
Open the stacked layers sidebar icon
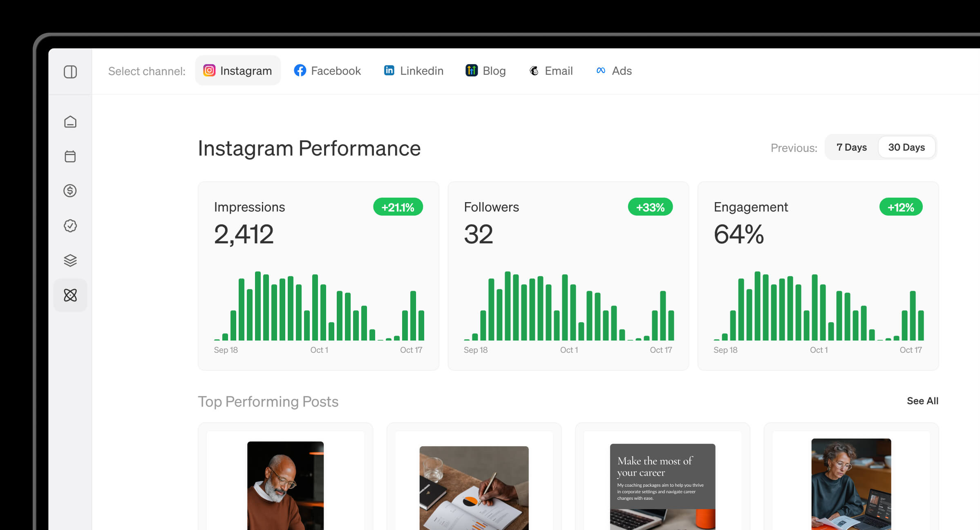70,261
